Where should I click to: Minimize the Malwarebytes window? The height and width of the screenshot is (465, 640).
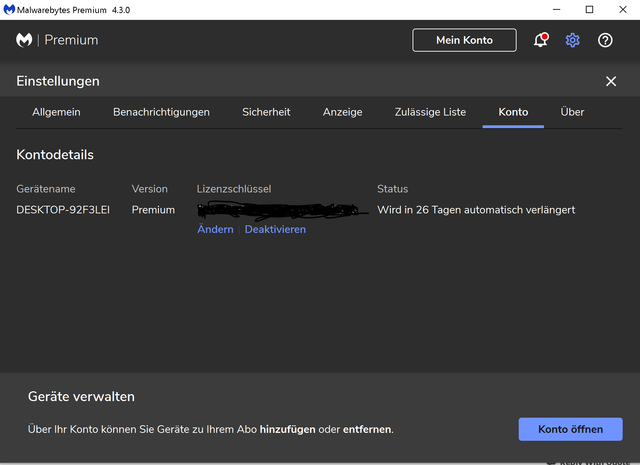(x=556, y=9)
